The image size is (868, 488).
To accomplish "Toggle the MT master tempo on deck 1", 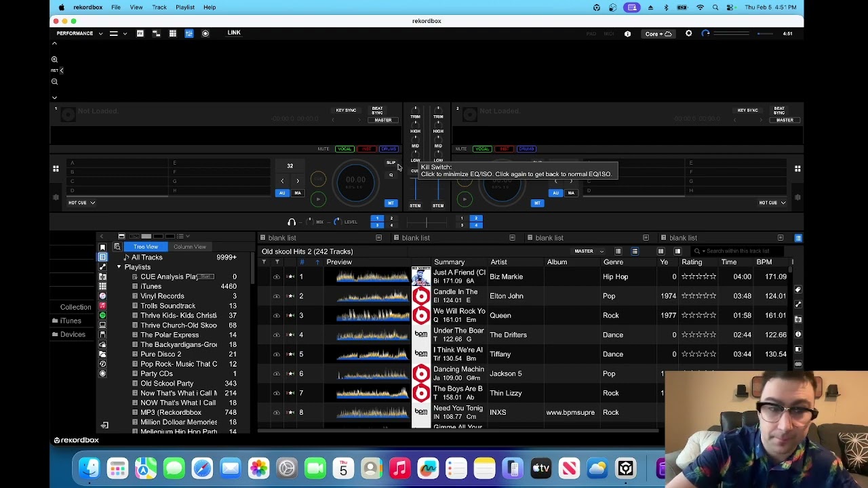I will pyautogui.click(x=391, y=203).
